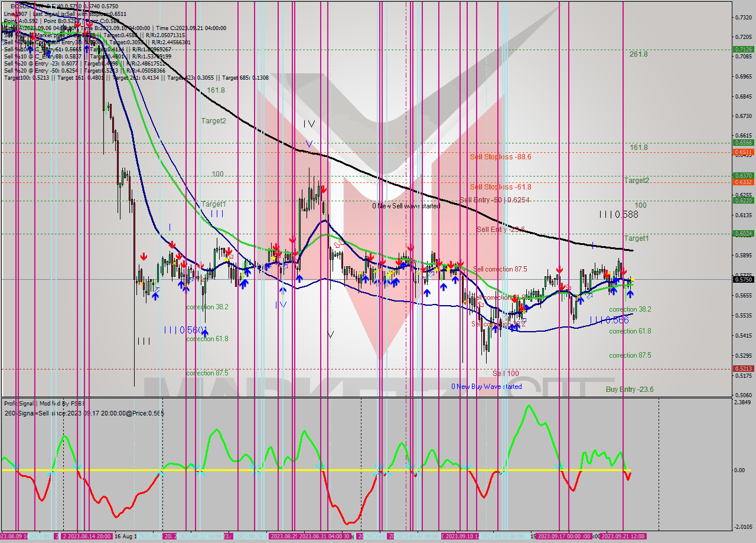The height and width of the screenshot is (543, 756).
Task: Click the green 0.6370 price tag
Action: pos(742,175)
